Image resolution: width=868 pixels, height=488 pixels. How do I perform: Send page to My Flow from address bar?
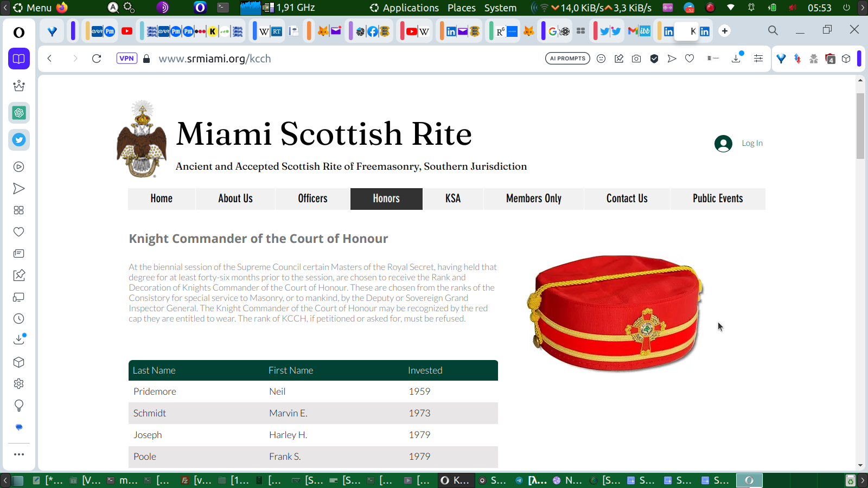[672, 59]
